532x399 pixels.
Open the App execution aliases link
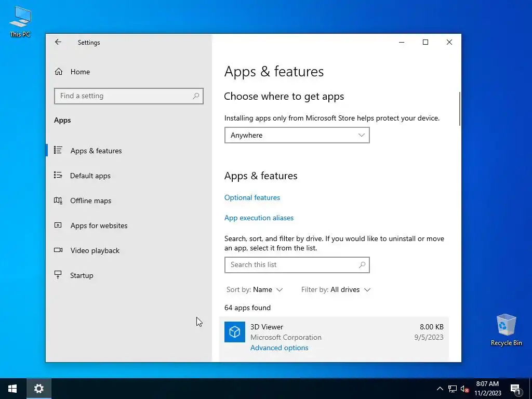pos(259,218)
